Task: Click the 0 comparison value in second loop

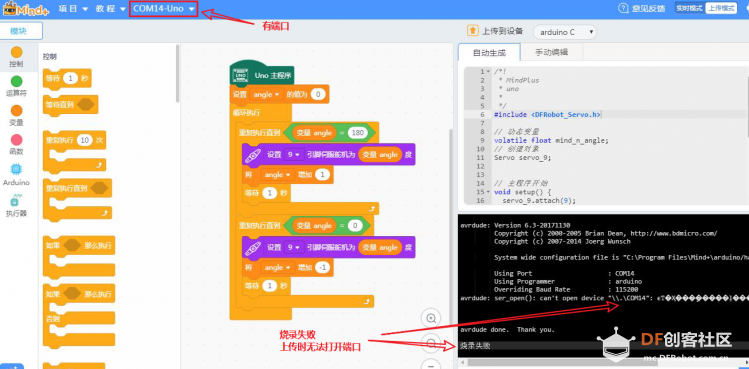Action: click(x=355, y=226)
